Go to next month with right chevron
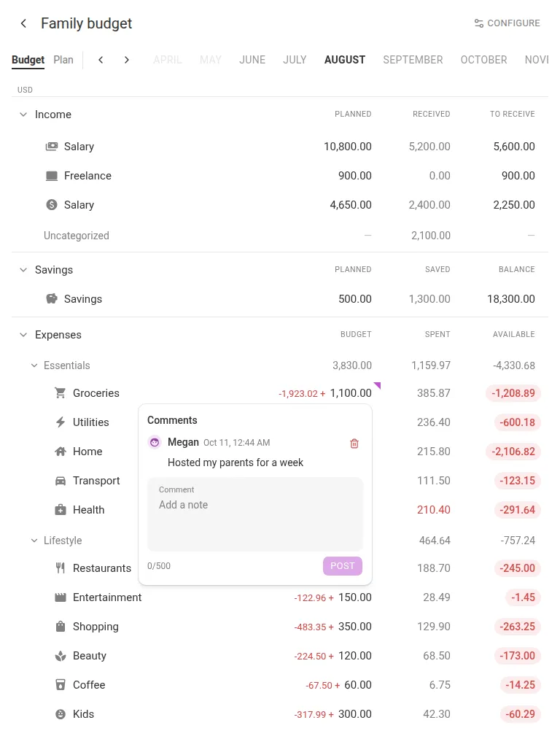Screen dimensions: 560x747 126,60
